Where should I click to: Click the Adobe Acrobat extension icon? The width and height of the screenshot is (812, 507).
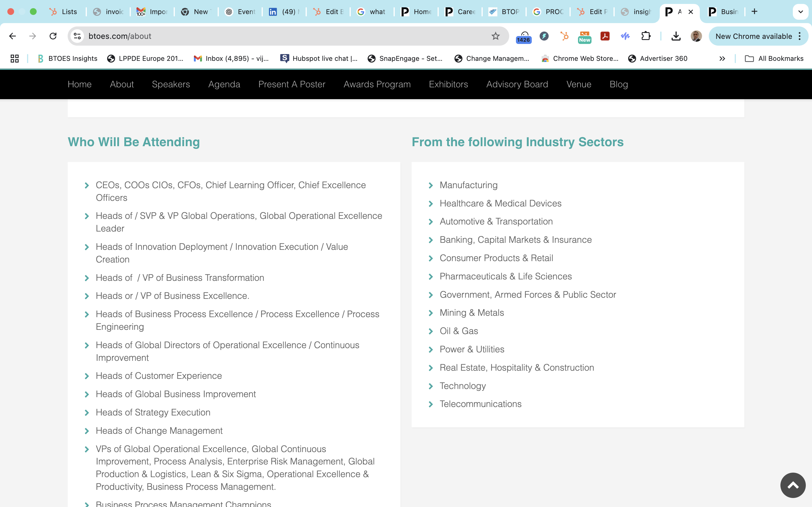pyautogui.click(x=605, y=36)
